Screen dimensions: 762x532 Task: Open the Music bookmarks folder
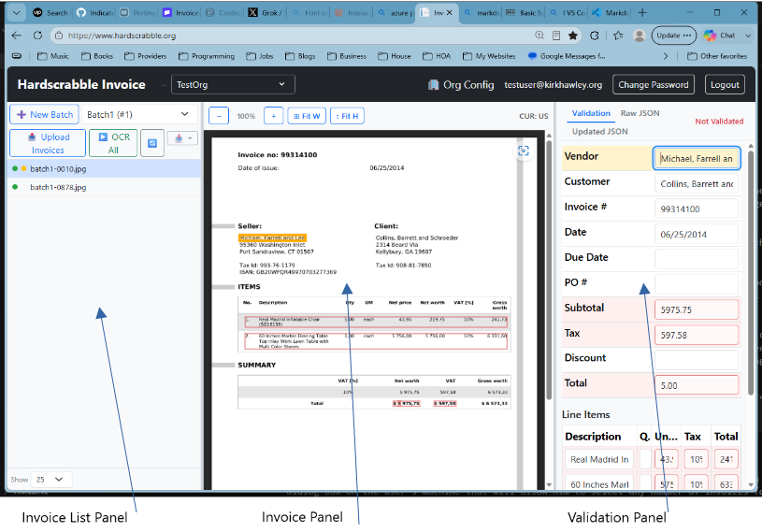53,56
